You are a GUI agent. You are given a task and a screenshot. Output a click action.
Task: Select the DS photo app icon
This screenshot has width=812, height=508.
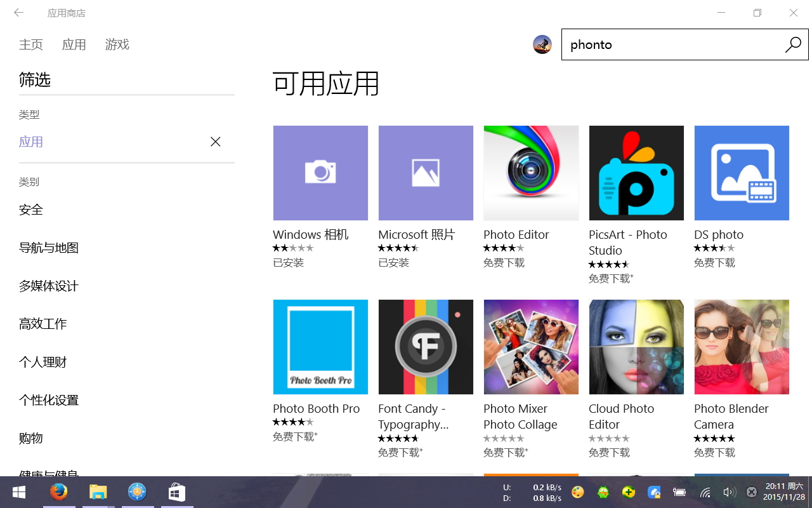click(742, 173)
